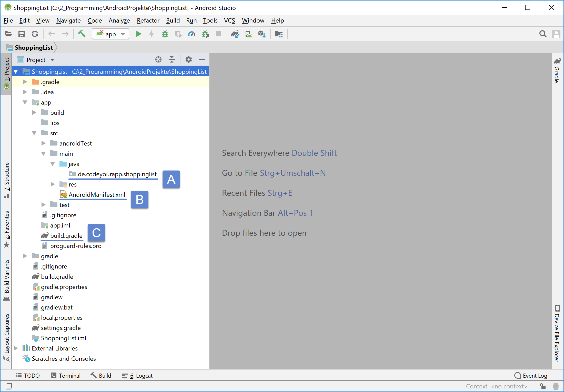Viewport: 564px width, 392px height.
Task: Expand the res folder
Action: pos(53,184)
